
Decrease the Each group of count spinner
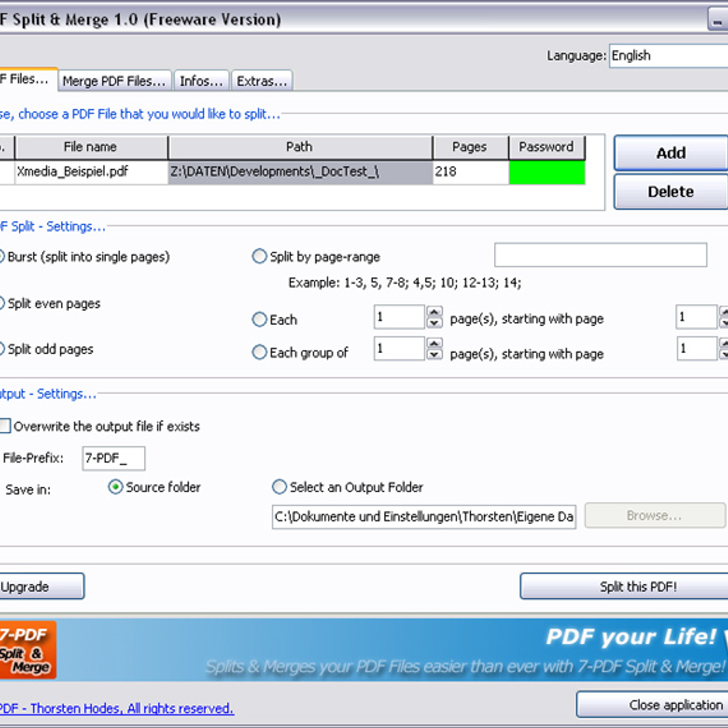(434, 354)
